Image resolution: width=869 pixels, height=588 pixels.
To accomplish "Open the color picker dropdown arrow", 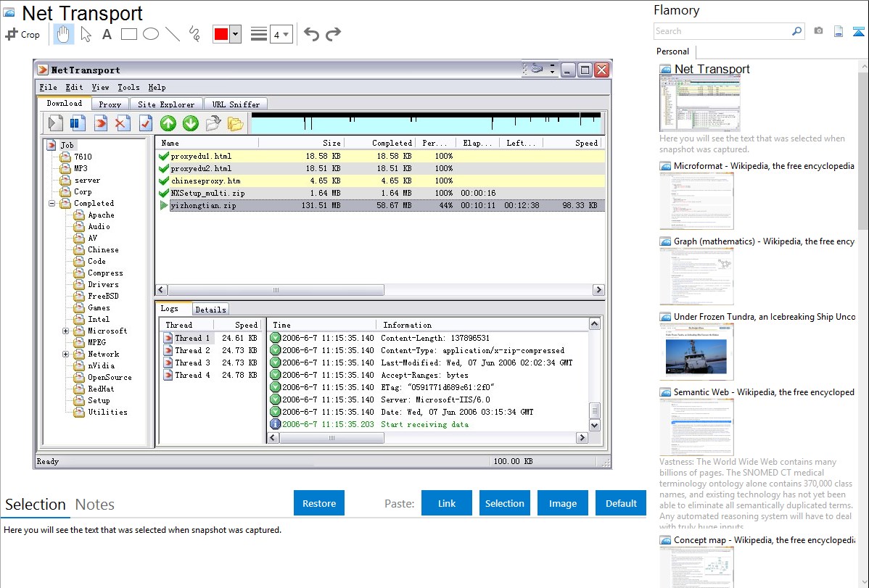I will pyautogui.click(x=235, y=34).
